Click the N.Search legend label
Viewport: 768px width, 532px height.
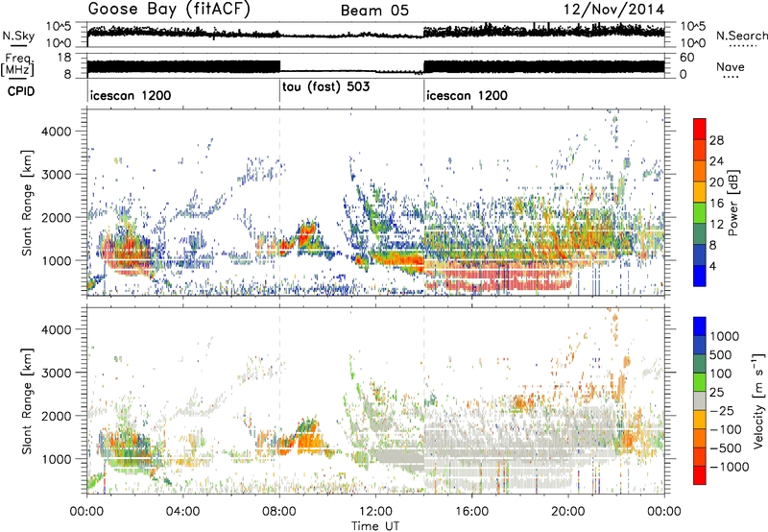click(x=741, y=36)
